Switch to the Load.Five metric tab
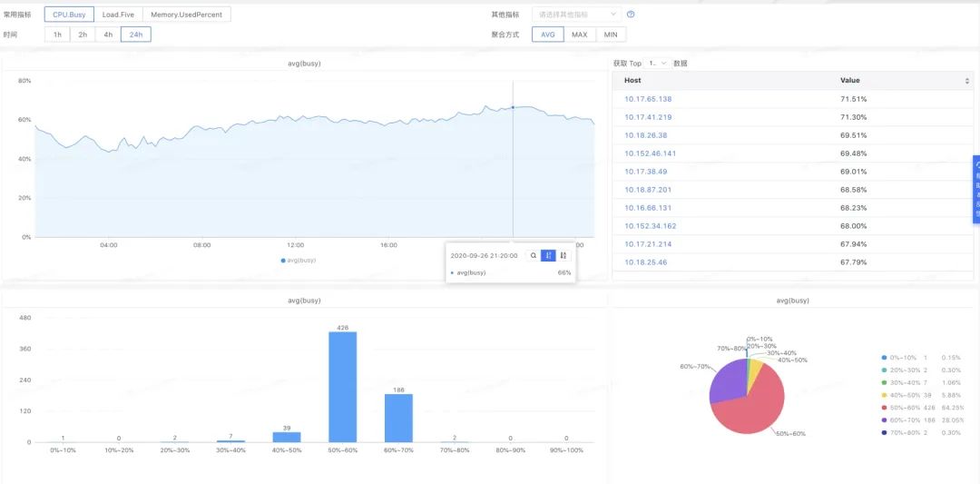Screen dimensions: 980x484 tap(117, 15)
